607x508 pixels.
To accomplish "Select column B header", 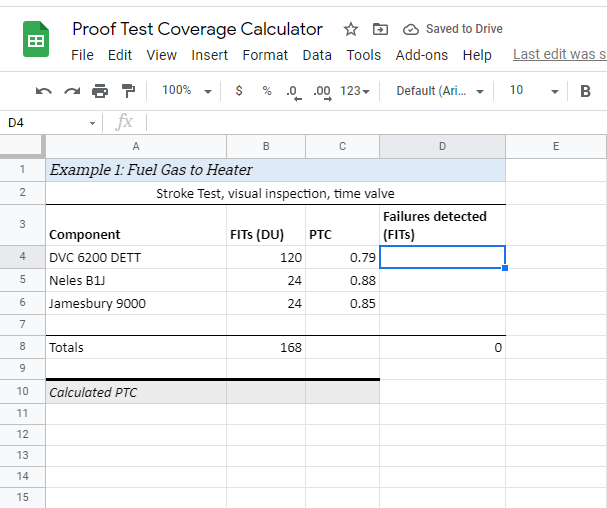I will [266, 146].
